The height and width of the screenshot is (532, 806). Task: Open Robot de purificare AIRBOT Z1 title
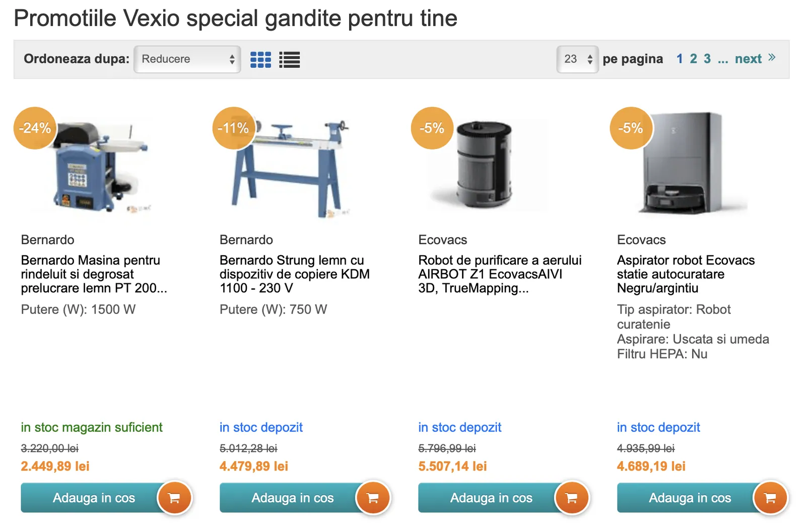(500, 274)
